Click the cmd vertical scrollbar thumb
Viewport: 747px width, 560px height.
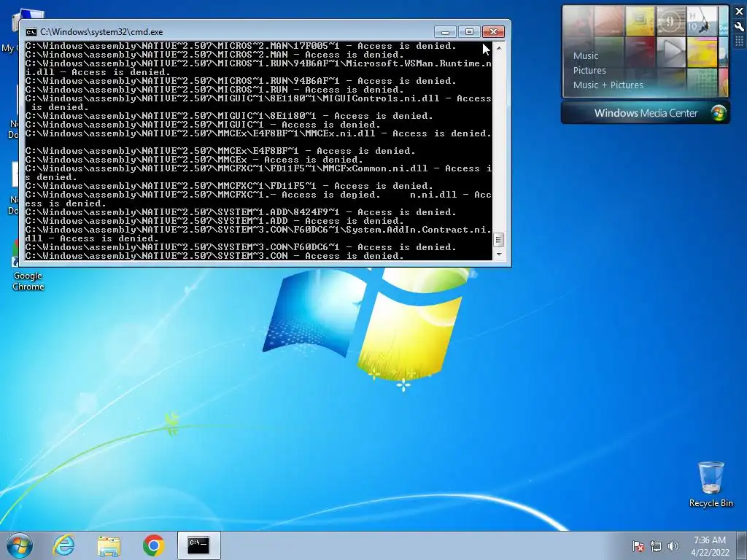[499, 239]
